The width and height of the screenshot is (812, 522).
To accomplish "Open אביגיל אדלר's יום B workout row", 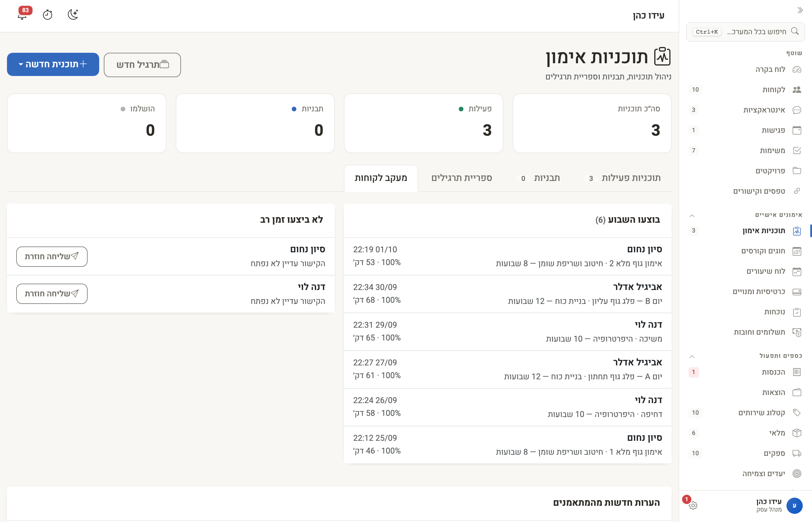I will (x=507, y=294).
